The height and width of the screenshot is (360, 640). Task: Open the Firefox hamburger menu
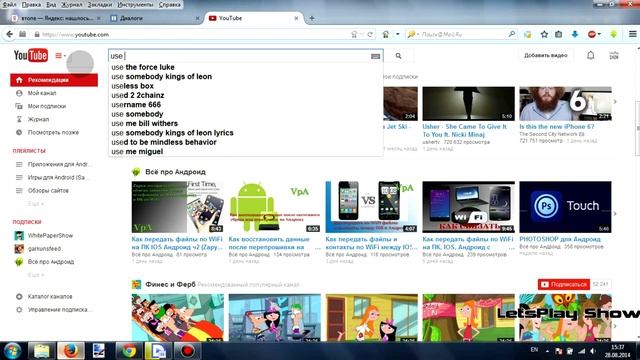pos(632,34)
